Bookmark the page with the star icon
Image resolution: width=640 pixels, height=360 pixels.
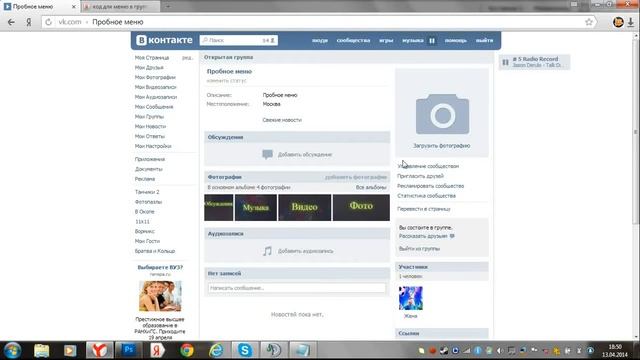[x=589, y=22]
